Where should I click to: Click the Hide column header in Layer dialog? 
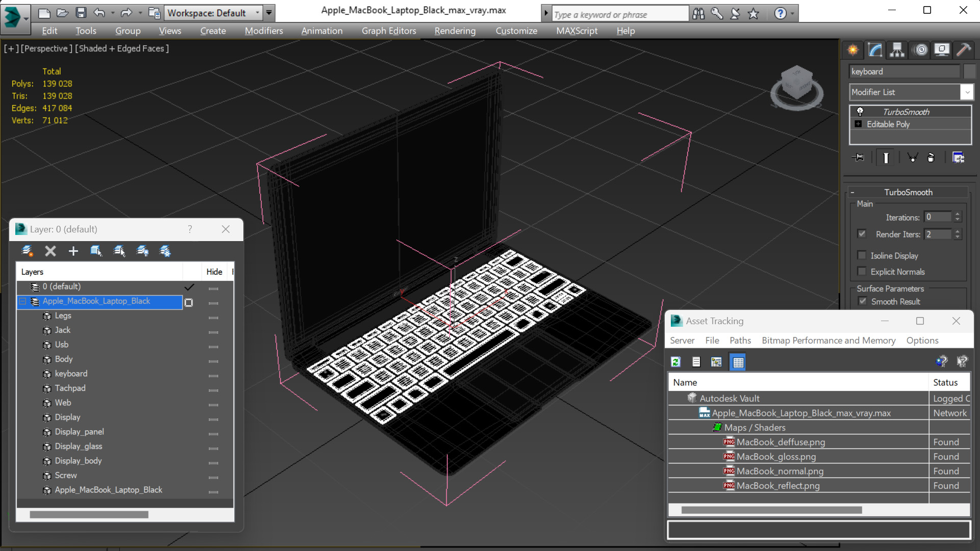pos(214,272)
